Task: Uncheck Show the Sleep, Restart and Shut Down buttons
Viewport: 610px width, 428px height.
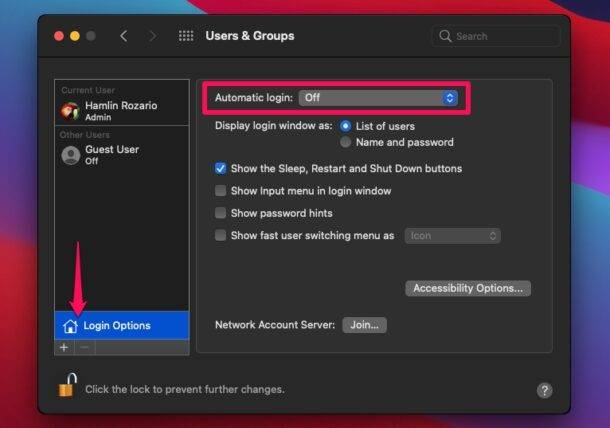Action: tap(221, 168)
